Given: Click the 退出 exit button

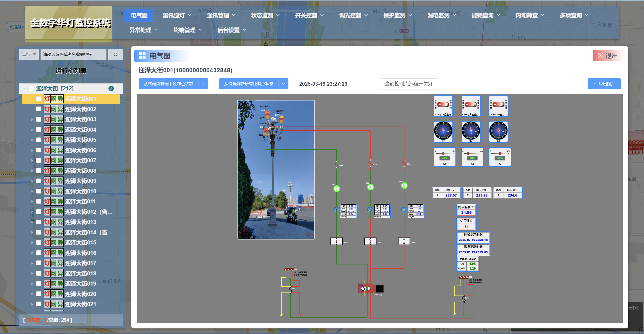Looking at the screenshot, I should (x=608, y=56).
